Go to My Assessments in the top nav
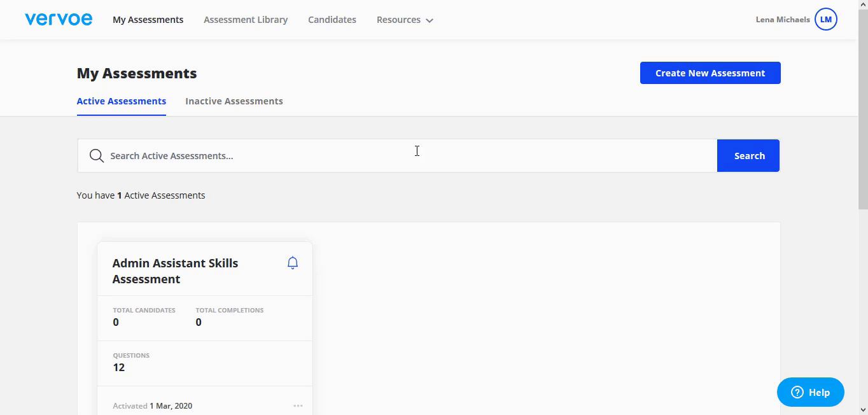Viewport: 868px width, 415px height. [148, 20]
